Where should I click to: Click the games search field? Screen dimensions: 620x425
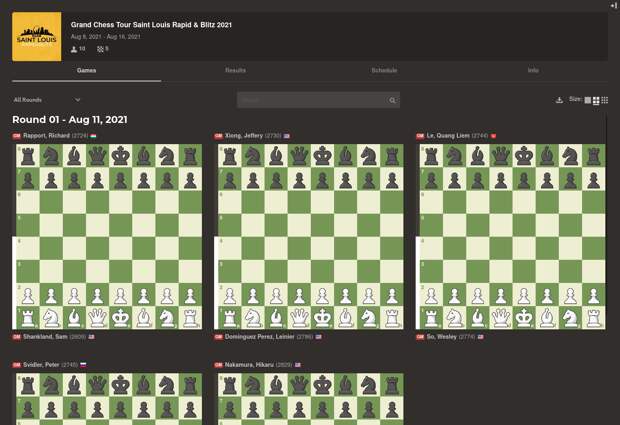pyautogui.click(x=318, y=100)
